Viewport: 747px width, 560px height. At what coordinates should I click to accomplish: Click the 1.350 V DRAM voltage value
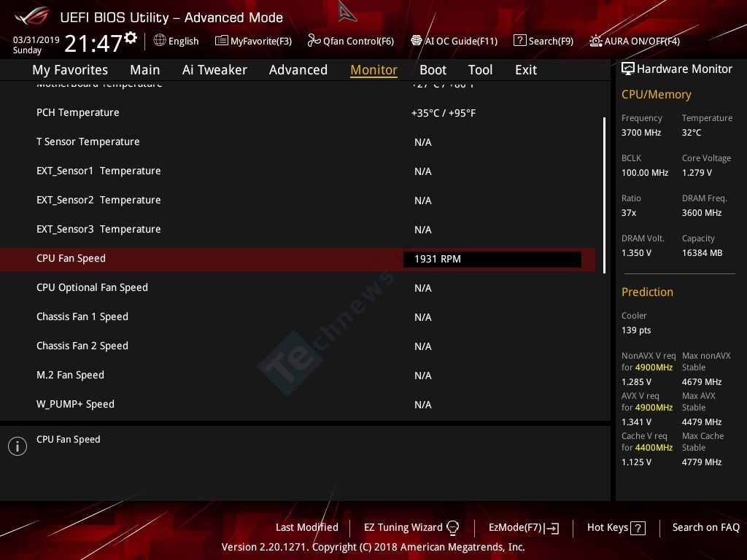(x=636, y=253)
